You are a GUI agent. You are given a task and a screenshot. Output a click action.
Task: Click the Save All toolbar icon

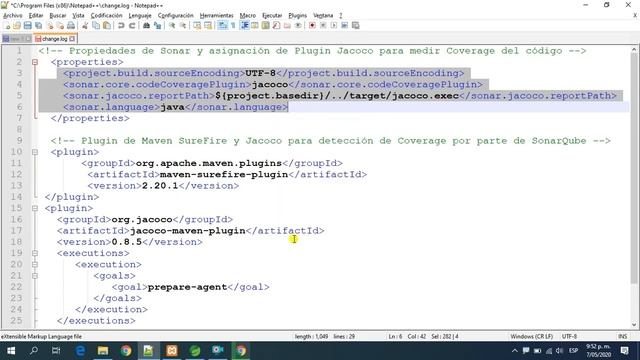point(38,25)
